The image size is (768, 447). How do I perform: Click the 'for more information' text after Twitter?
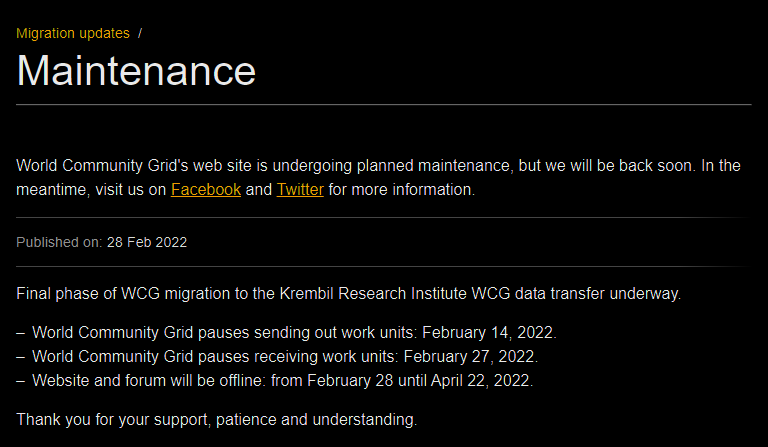pyautogui.click(x=402, y=189)
